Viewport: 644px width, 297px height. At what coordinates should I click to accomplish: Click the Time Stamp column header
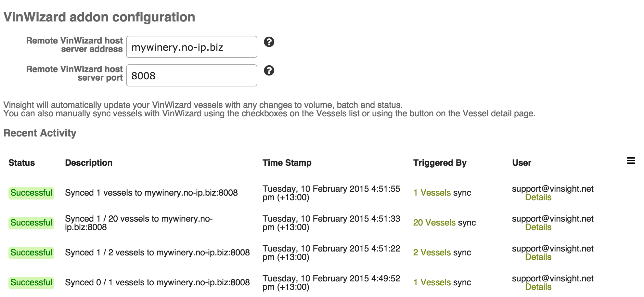[x=287, y=163]
